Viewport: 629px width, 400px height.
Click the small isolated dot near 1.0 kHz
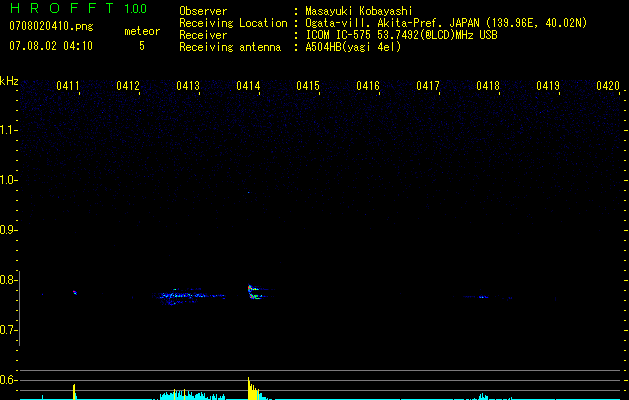tap(248, 193)
